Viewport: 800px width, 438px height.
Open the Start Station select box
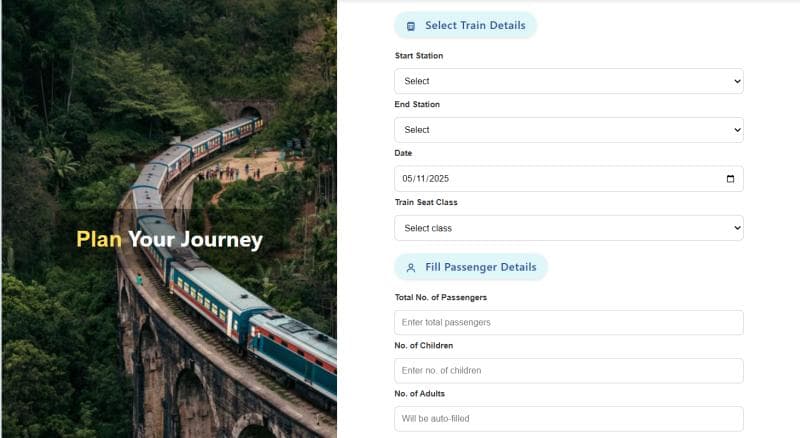pyautogui.click(x=568, y=81)
